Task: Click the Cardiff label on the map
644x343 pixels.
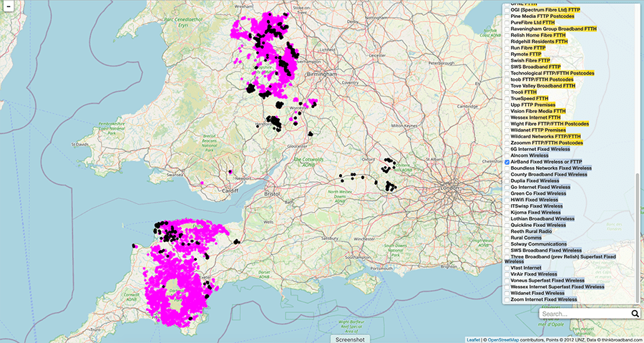Action: coord(230,191)
